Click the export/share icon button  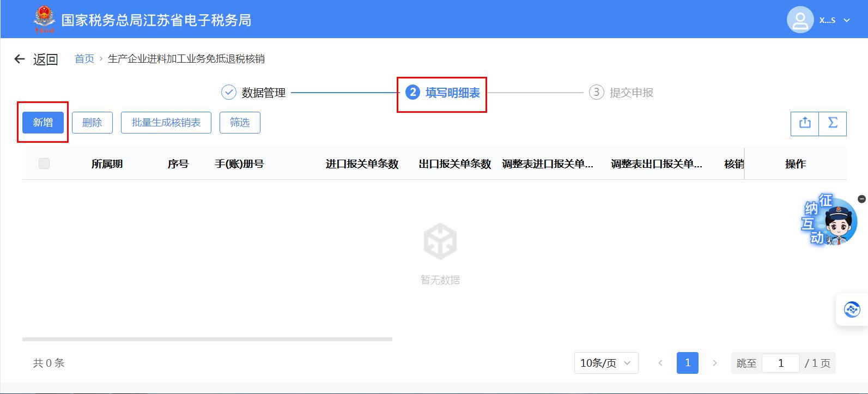tap(805, 123)
